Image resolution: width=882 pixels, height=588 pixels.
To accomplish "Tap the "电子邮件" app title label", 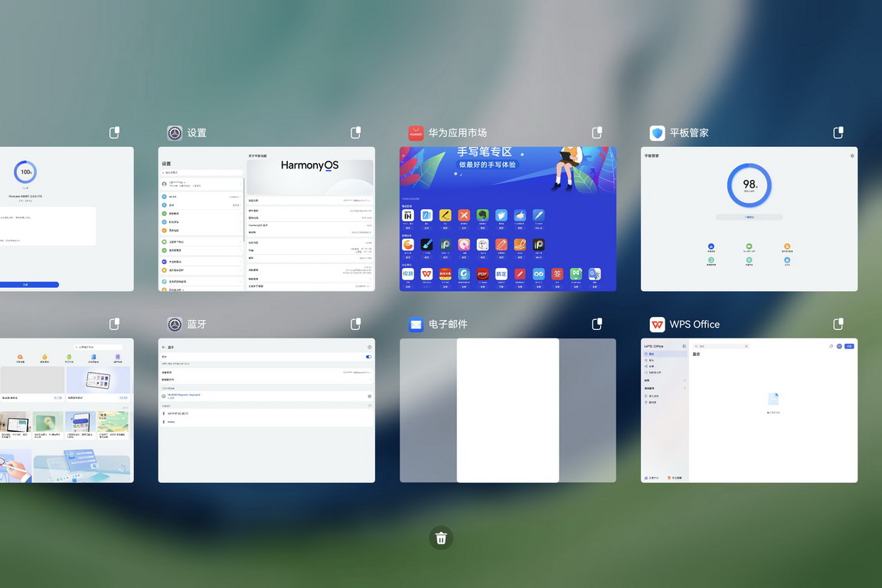I will 448,324.
